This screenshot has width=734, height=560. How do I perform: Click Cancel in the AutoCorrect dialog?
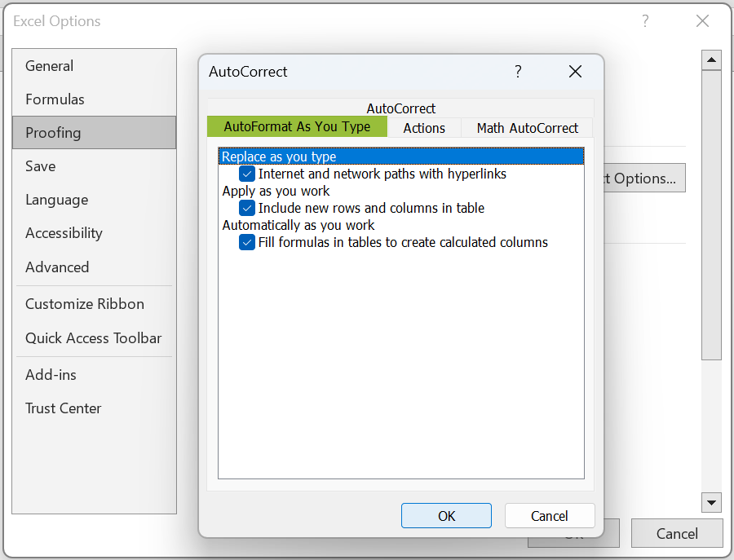(x=550, y=515)
